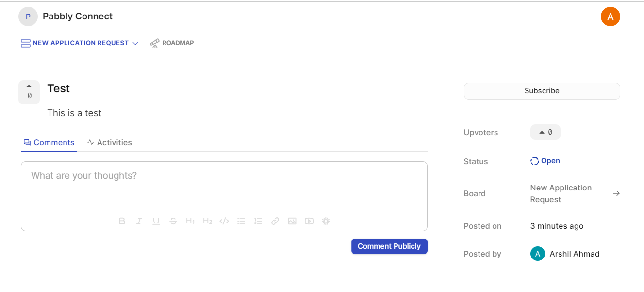
Task: Apply strikethrough formatting in the editor
Action: pyautogui.click(x=173, y=221)
